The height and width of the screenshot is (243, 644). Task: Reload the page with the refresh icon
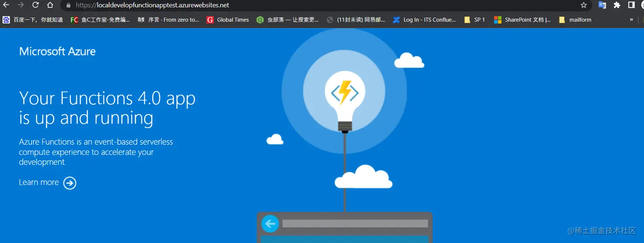click(x=35, y=5)
